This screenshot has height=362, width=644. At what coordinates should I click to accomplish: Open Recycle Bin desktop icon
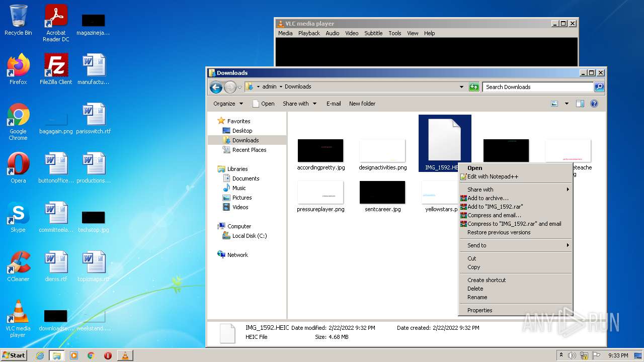[18, 21]
